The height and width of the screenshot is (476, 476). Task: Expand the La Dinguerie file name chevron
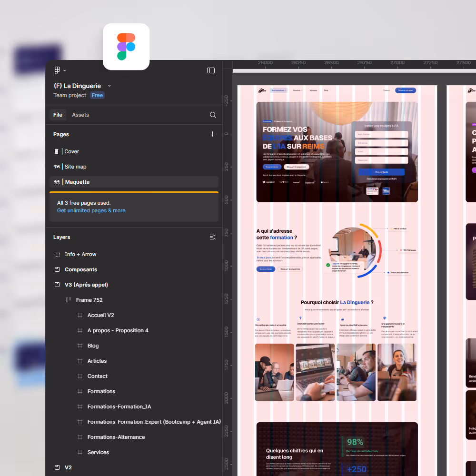click(x=109, y=86)
